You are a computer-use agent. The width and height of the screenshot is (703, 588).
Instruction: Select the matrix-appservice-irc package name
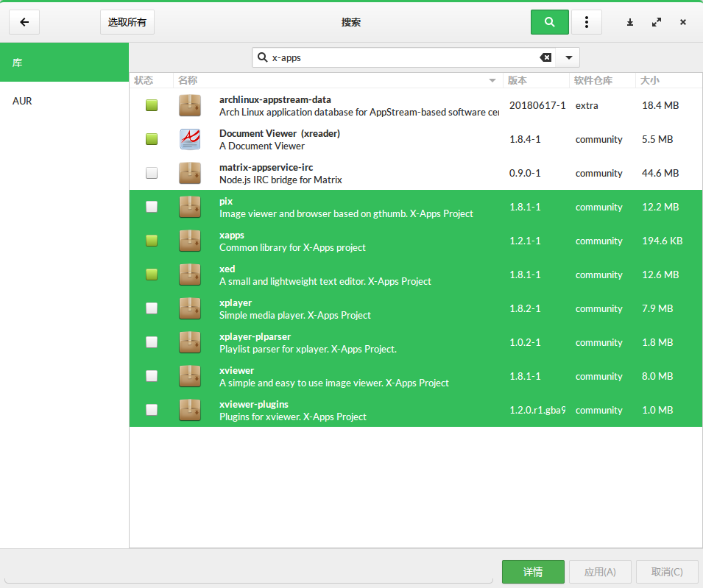click(x=266, y=167)
